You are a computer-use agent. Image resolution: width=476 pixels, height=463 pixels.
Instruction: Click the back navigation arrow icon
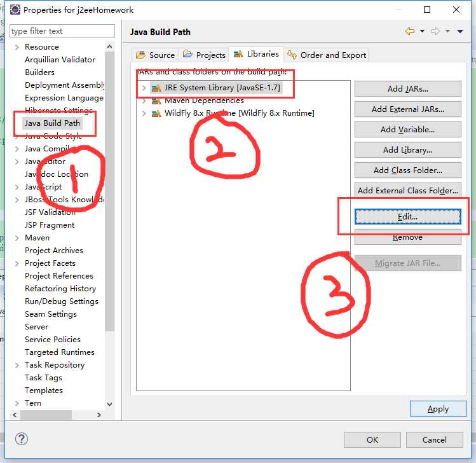(x=409, y=31)
